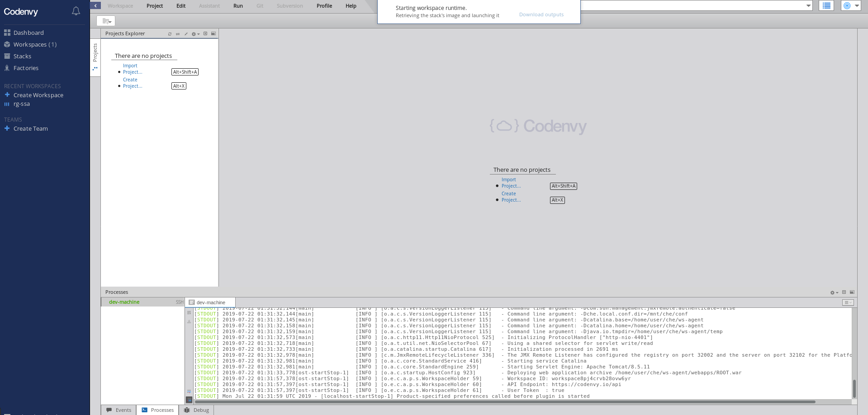
Task: Toggle wrap text icon in console gutter
Action: (189, 312)
